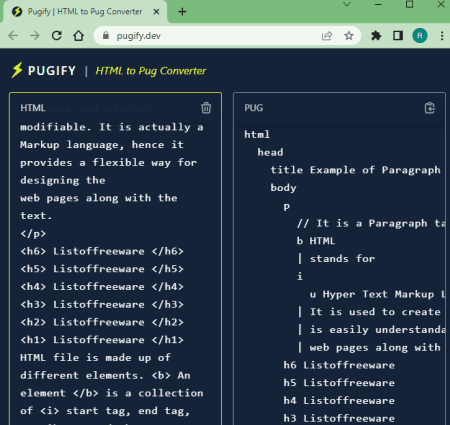
Task: Click the <h4> Listoffreeware </h4> line
Action: [102, 287]
